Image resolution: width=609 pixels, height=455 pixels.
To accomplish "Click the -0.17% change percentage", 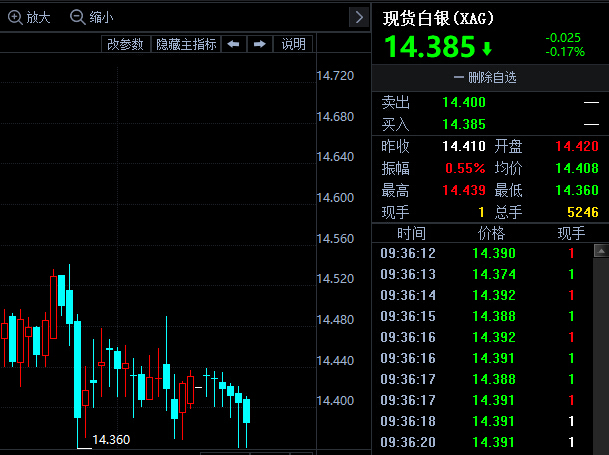I will coord(565,52).
